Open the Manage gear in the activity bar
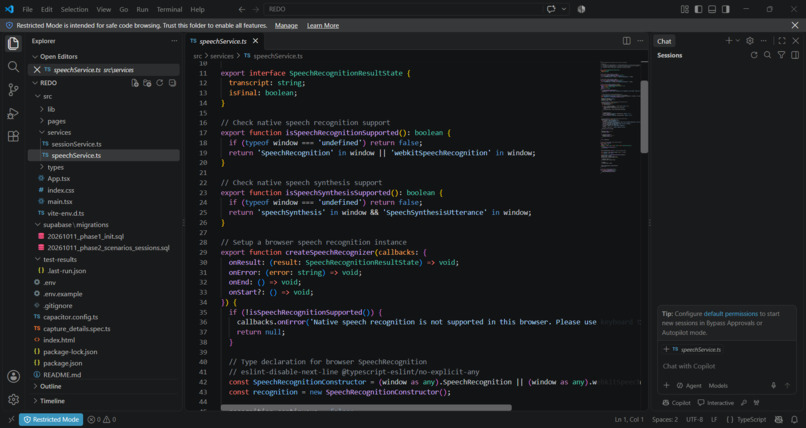 (x=13, y=399)
